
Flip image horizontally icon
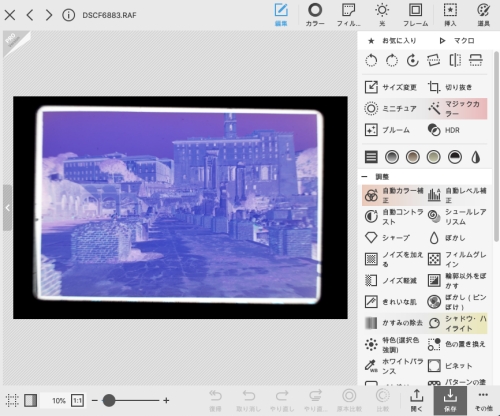[x=455, y=60]
